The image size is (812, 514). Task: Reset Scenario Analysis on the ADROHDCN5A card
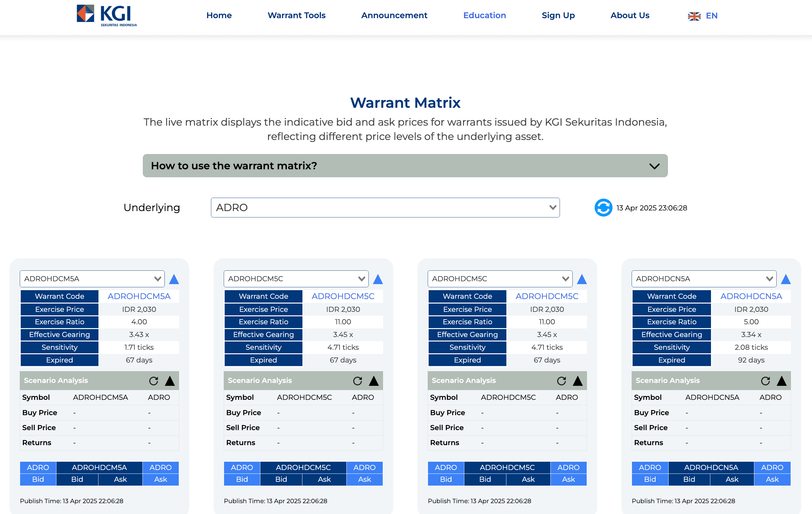coord(765,381)
